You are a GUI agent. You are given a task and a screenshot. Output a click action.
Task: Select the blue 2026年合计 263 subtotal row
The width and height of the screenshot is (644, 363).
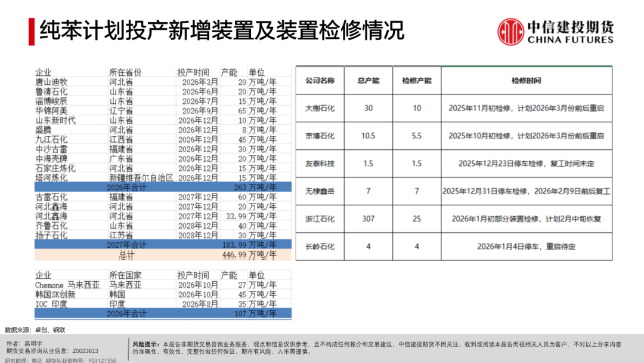point(163,187)
